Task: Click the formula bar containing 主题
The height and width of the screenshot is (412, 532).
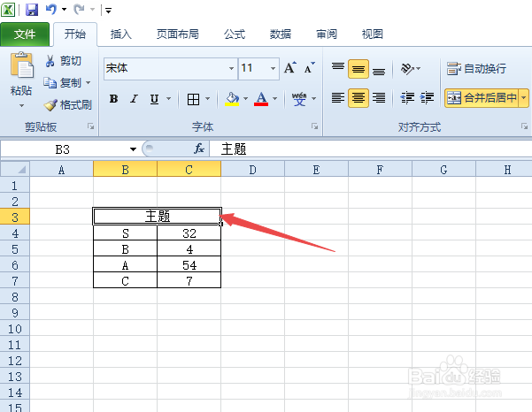Action: click(371, 149)
